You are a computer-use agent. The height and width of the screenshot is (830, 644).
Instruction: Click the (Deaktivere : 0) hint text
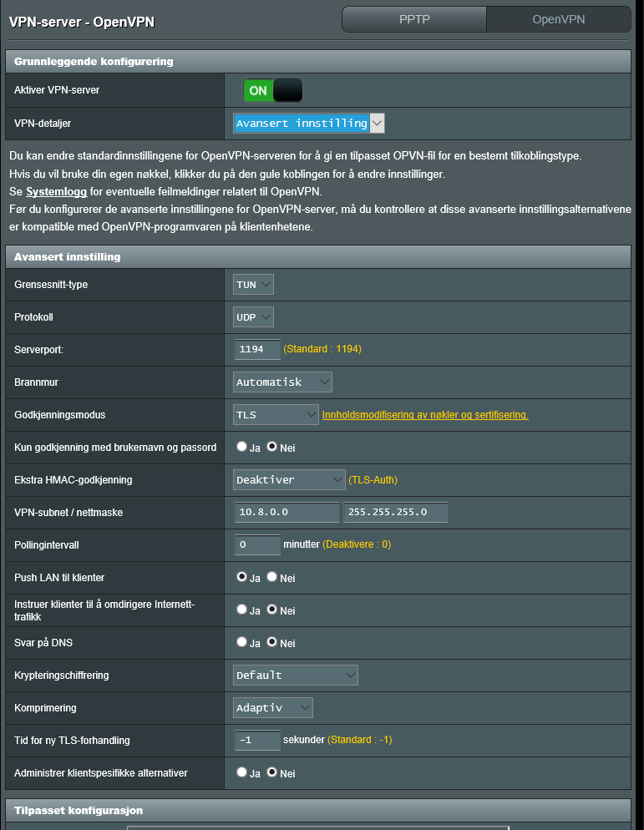[357, 544]
